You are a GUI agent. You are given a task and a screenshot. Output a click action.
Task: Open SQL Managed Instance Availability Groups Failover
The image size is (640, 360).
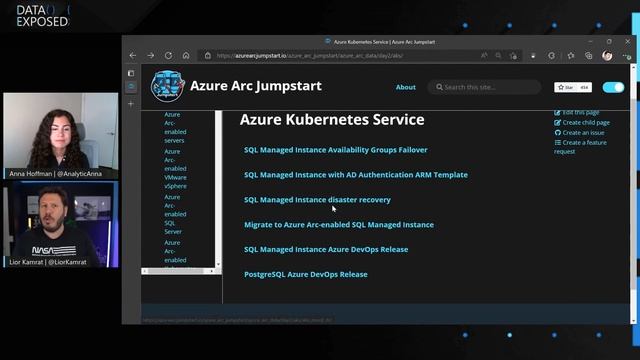tap(336, 150)
